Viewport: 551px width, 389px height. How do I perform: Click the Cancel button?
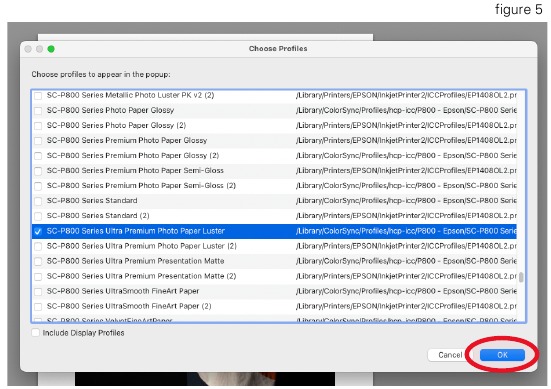point(449,355)
